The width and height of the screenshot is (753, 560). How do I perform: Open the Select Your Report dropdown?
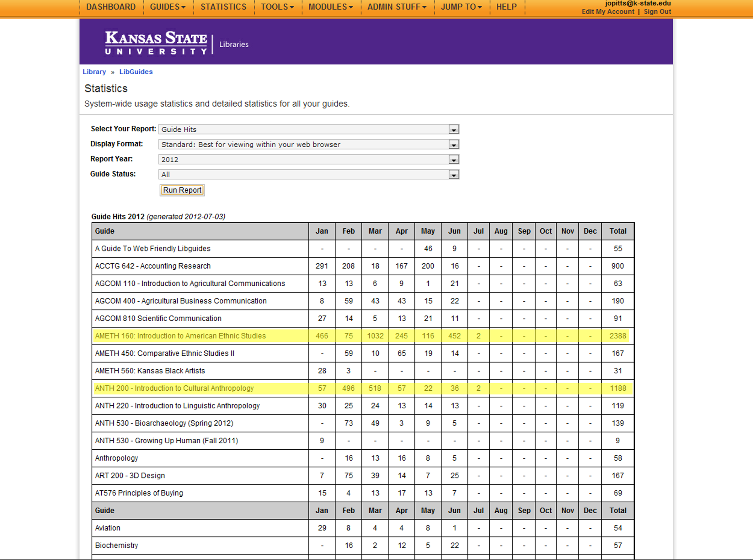[309, 129]
